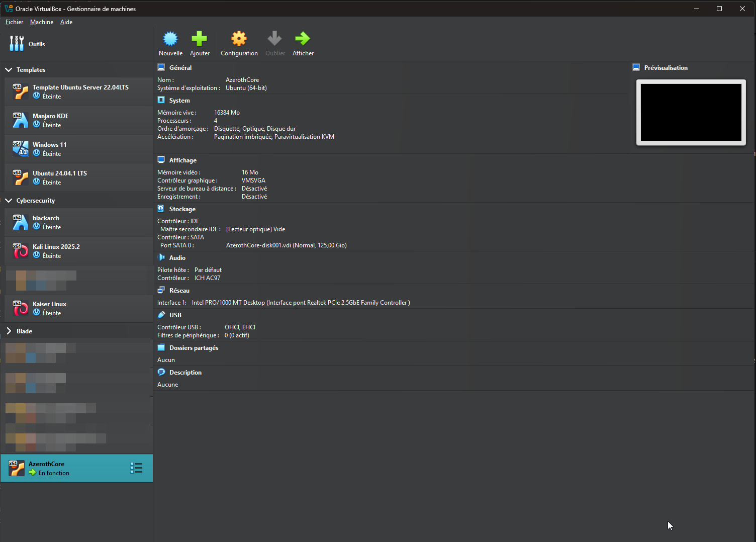The height and width of the screenshot is (542, 756).
Task: Click the Manjaro KDE OS icon
Action: point(21,120)
